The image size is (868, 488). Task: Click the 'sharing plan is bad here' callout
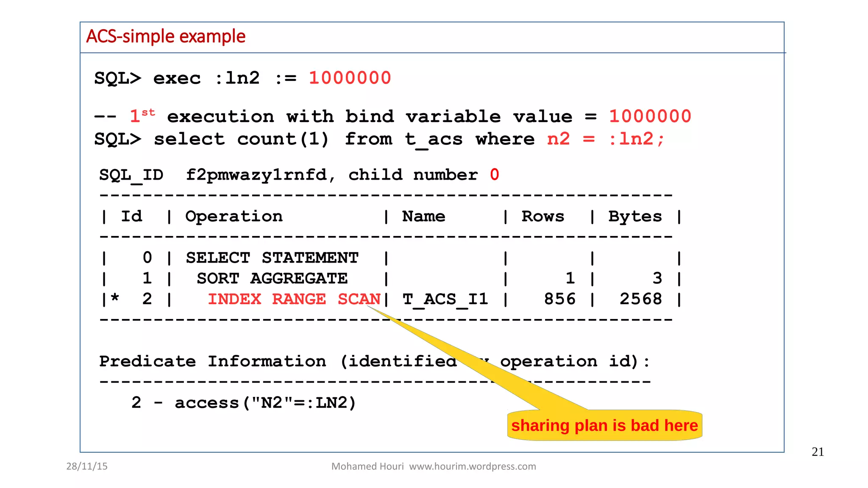coord(604,425)
